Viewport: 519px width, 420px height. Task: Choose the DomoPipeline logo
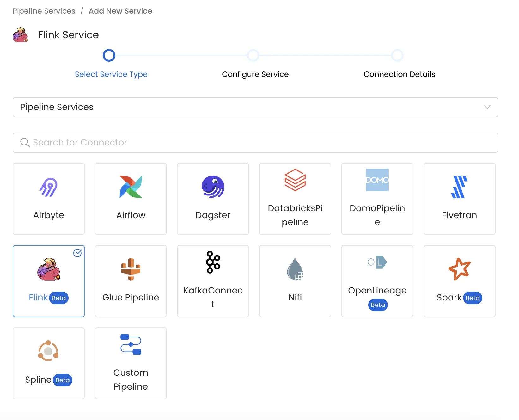(377, 180)
